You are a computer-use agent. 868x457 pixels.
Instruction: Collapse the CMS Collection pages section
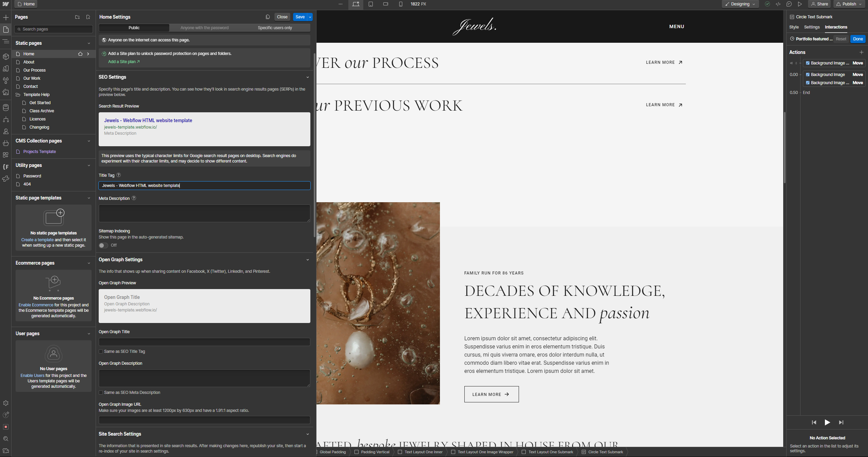tap(89, 141)
